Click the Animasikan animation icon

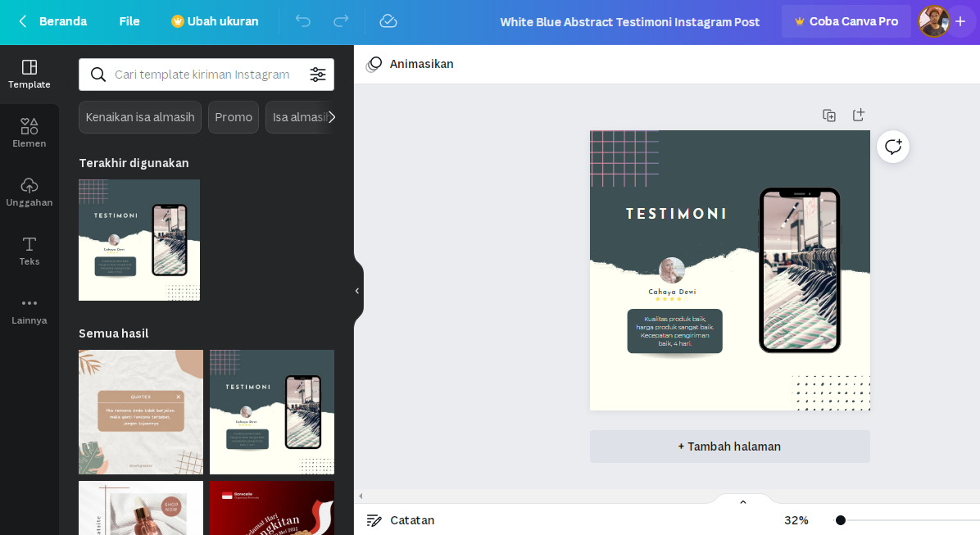point(374,64)
